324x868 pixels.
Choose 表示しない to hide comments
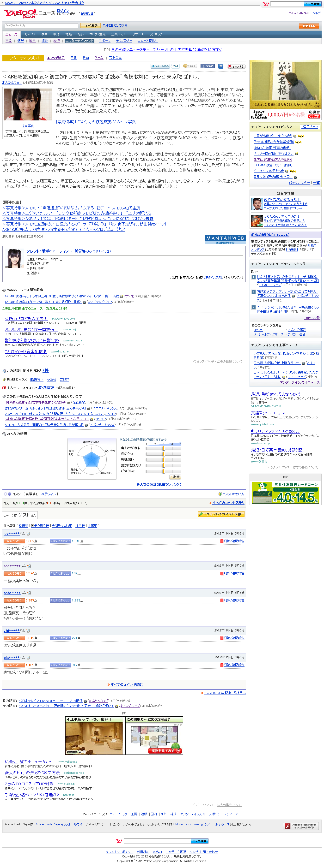(x=48, y=494)
